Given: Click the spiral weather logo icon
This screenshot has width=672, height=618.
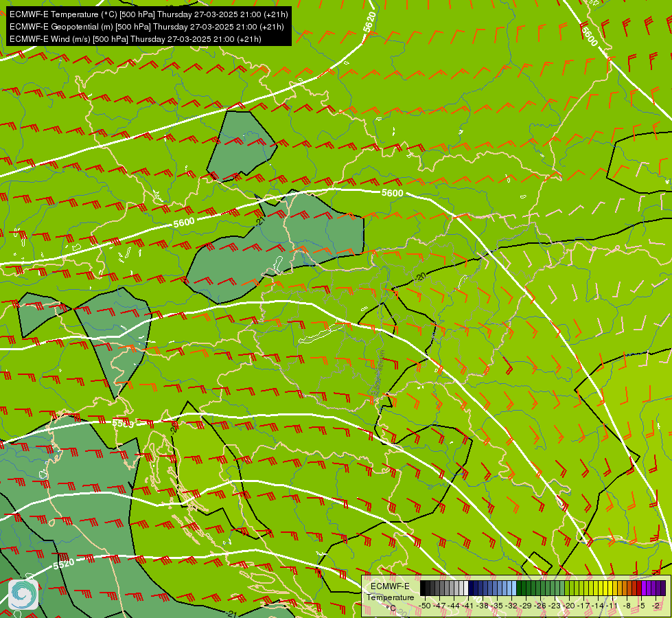Looking at the screenshot, I should click(x=23, y=594).
